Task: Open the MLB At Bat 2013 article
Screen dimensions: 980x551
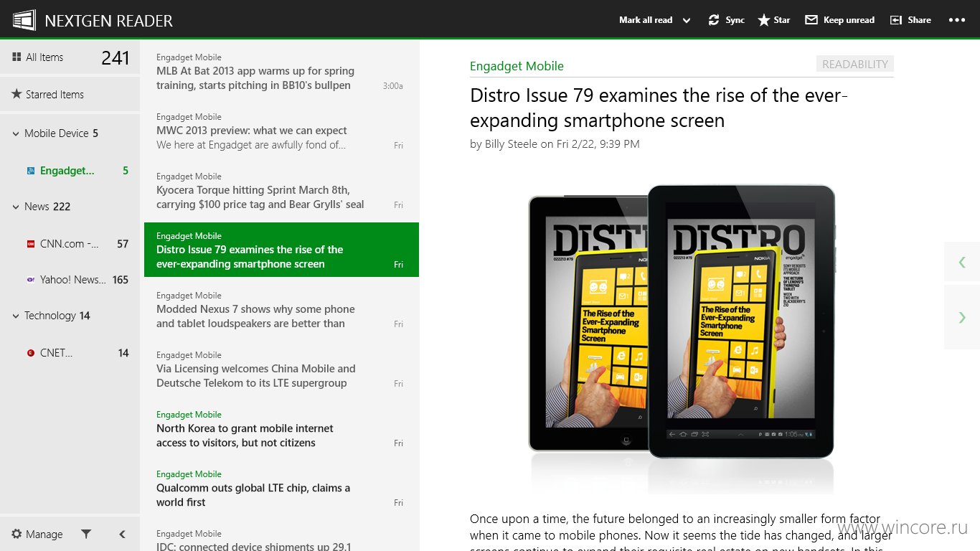Action: pos(280,71)
